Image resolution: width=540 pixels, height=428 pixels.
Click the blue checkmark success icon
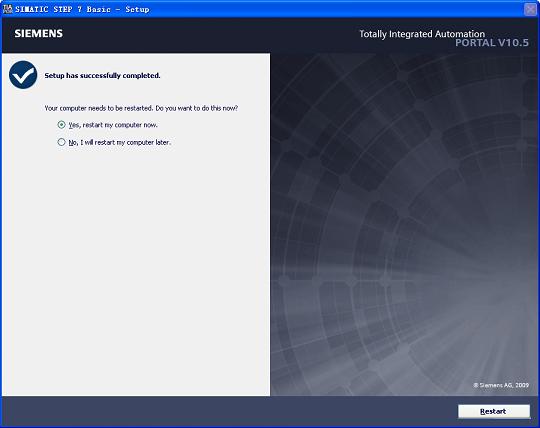[x=23, y=75]
